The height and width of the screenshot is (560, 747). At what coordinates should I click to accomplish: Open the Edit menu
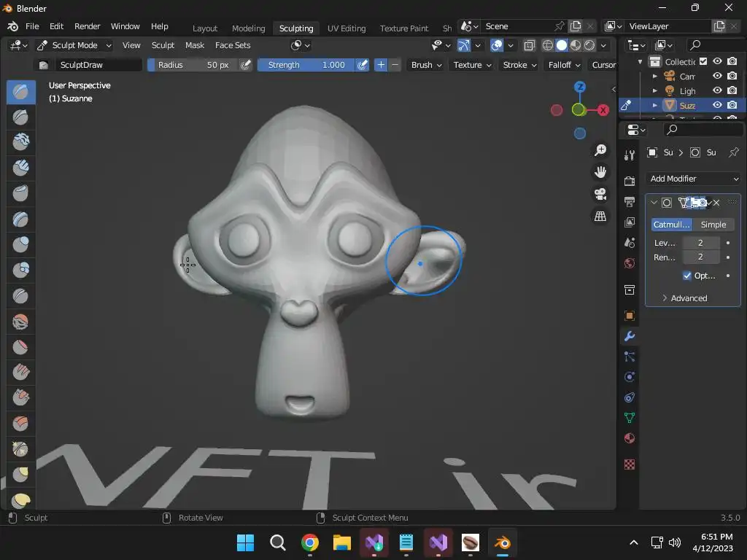(56, 26)
